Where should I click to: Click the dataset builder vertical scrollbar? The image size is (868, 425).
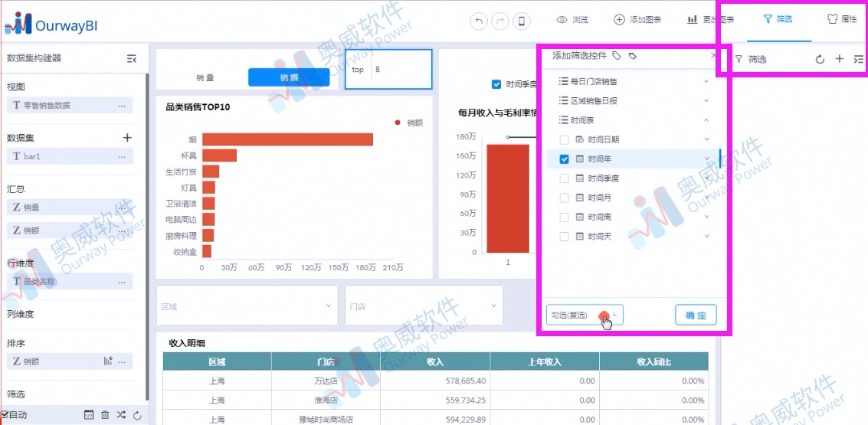146,237
